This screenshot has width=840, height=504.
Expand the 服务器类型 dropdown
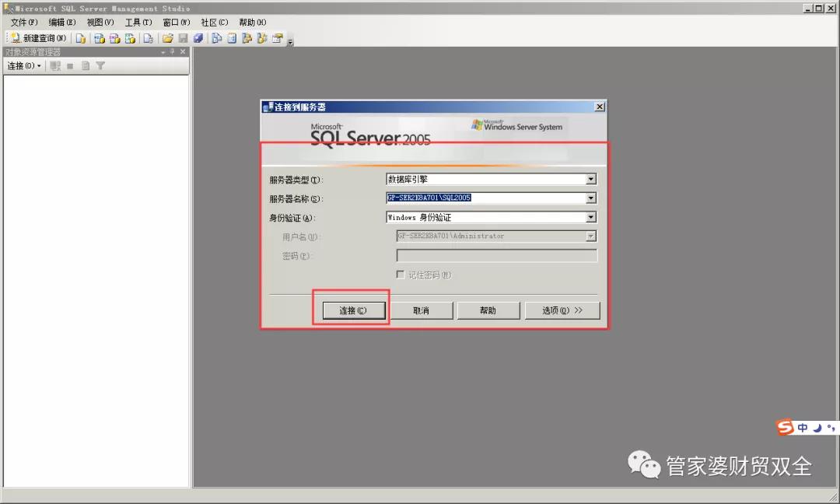591,179
